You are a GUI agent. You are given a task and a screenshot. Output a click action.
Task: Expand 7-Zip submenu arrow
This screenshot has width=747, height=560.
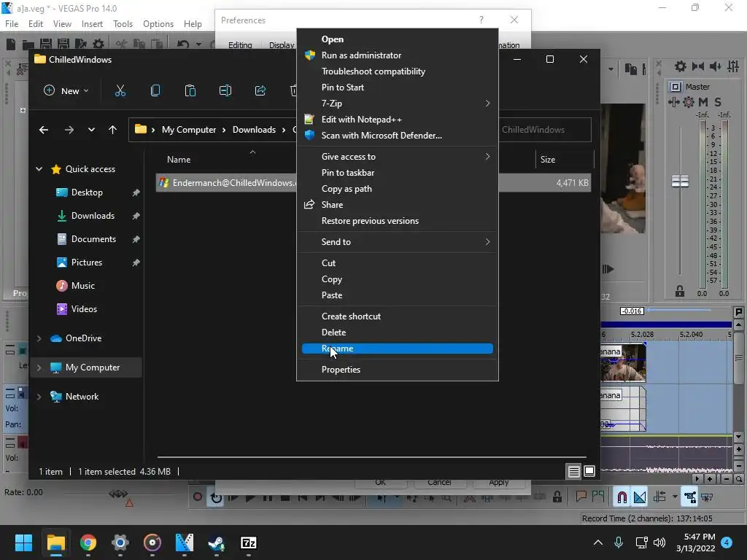[487, 104]
